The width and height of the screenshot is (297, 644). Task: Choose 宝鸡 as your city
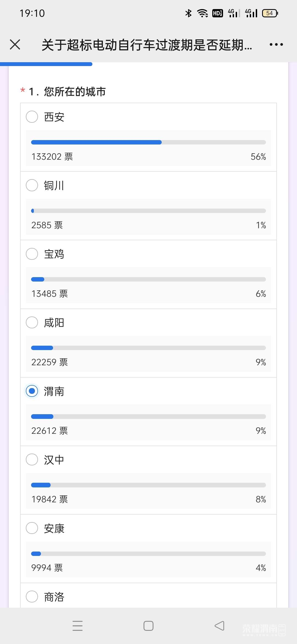[x=32, y=254]
